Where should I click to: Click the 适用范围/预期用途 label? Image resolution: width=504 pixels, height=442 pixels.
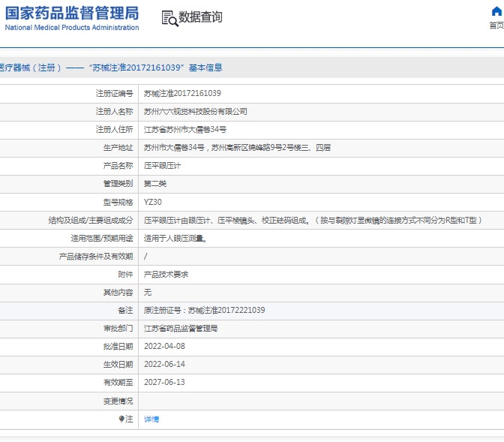102,239
